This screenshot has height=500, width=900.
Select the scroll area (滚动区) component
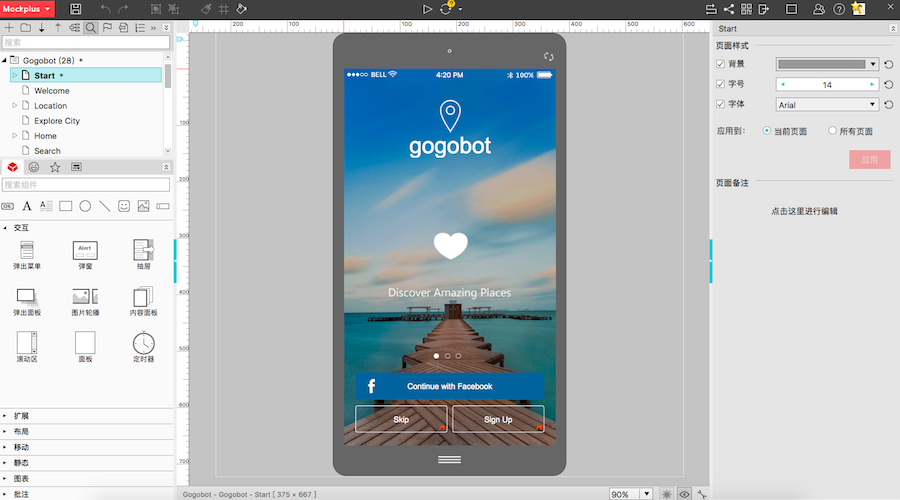coord(27,347)
